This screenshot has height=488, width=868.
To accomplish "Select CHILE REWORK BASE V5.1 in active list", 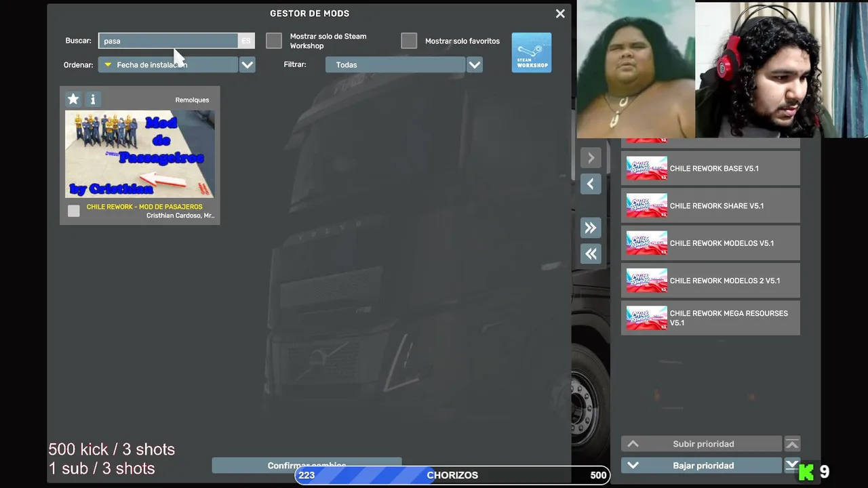I will 711,169.
